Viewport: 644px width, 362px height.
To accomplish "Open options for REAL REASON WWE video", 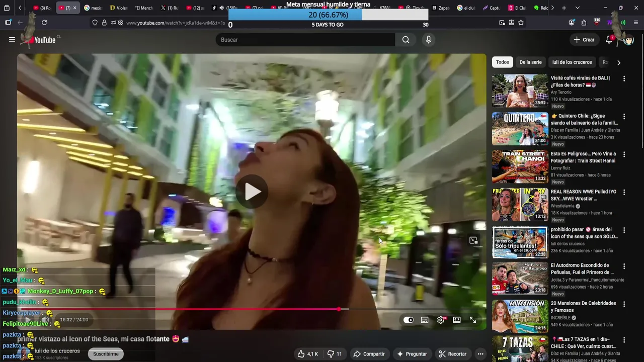I will click(624, 193).
